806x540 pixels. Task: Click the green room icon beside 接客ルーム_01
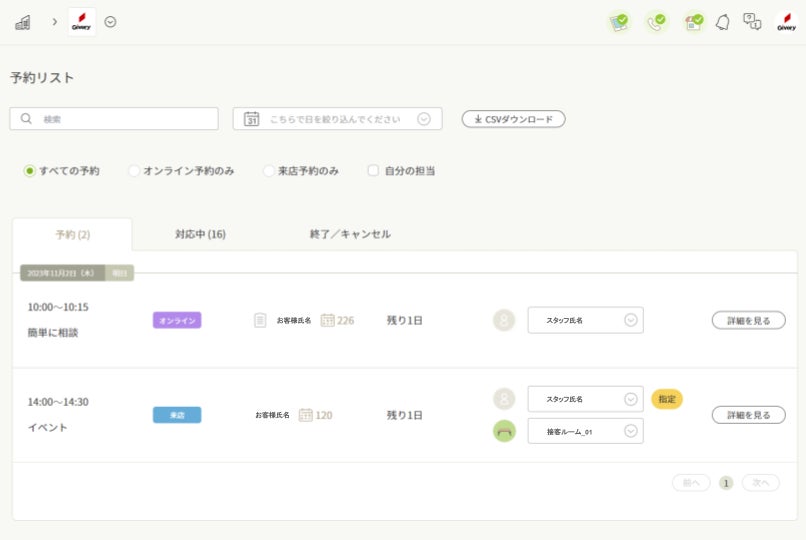504,431
